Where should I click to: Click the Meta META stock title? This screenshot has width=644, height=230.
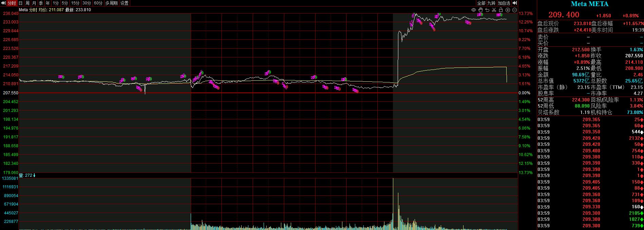(x=590, y=4)
